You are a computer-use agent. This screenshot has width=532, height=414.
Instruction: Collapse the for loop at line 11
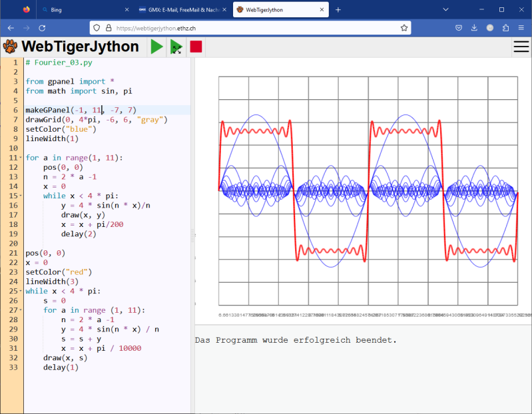21,158
